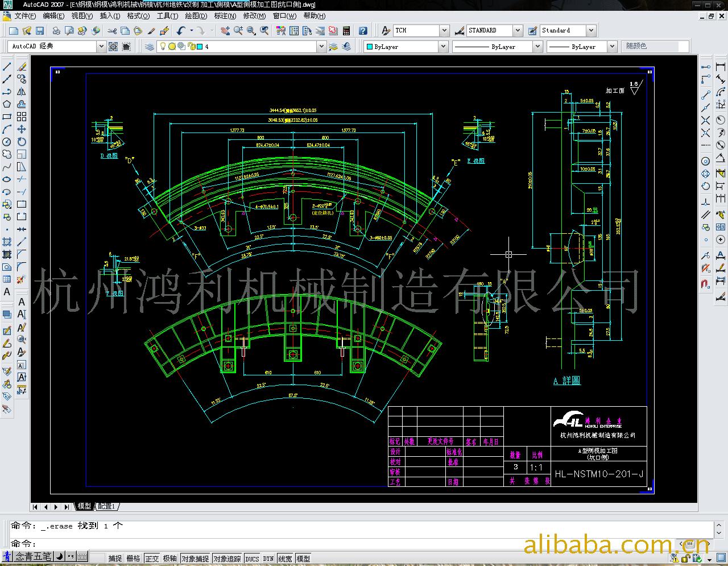Open the 格式(O) menu
This screenshot has width=728, height=566.
138,16
